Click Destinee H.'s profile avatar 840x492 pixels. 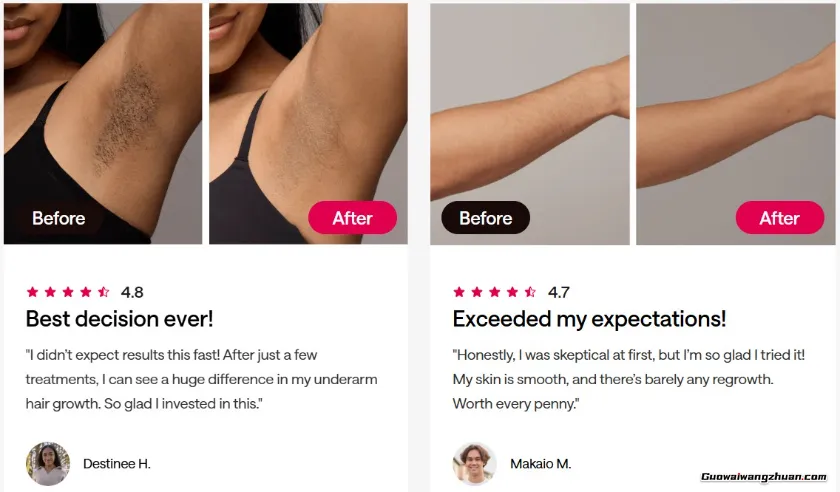[48, 464]
